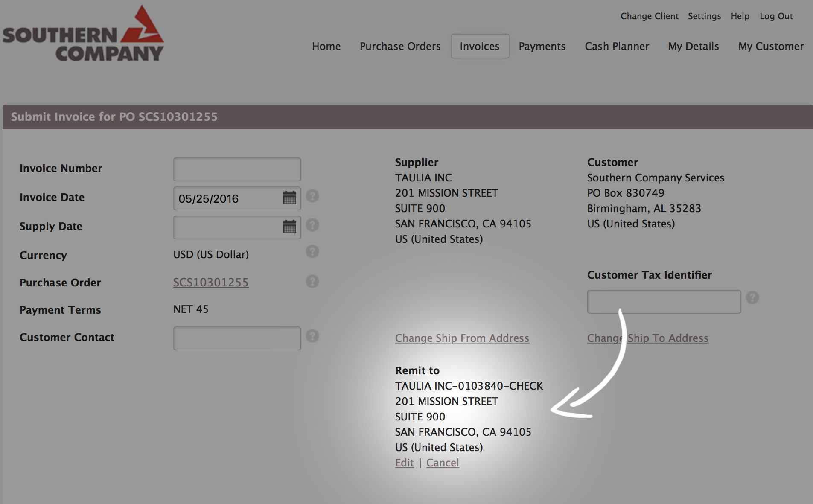
Task: Focus the Customer Tax Identifier field
Action: click(x=664, y=302)
